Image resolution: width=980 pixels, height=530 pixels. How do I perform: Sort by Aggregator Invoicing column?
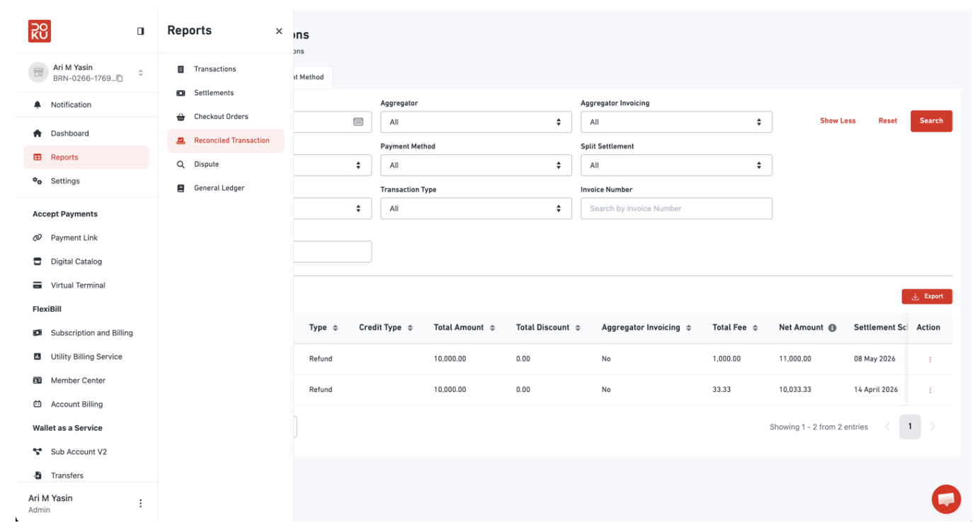point(688,328)
